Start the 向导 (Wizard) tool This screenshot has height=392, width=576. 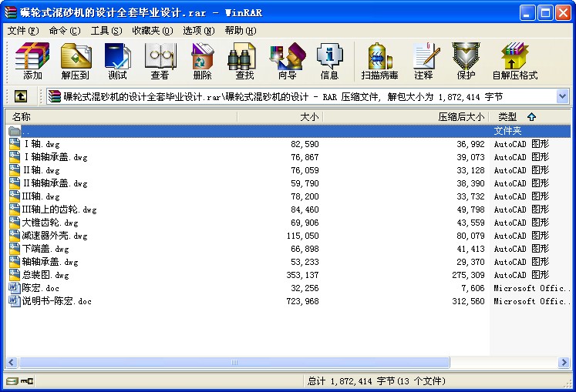[287, 62]
